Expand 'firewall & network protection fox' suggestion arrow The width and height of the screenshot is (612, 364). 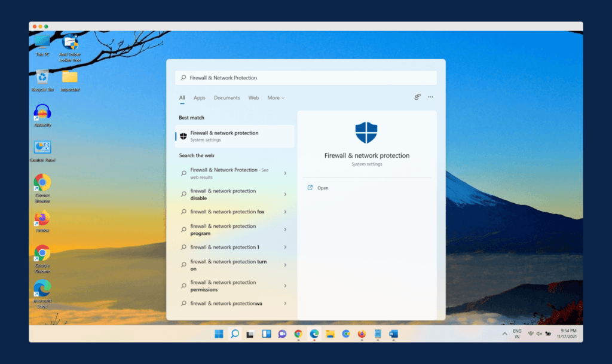[x=285, y=212]
